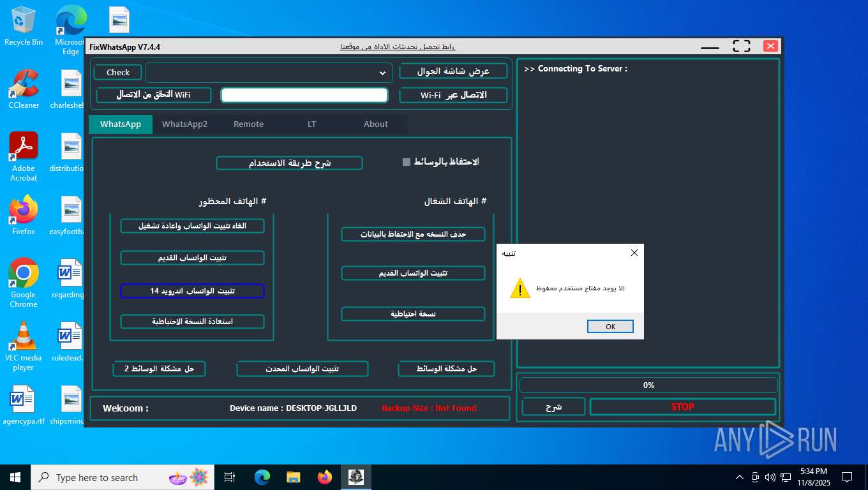Click تثبيت الواتساب القديم under الهاتف المحظور
This screenshot has width=868, height=490.
192,258
